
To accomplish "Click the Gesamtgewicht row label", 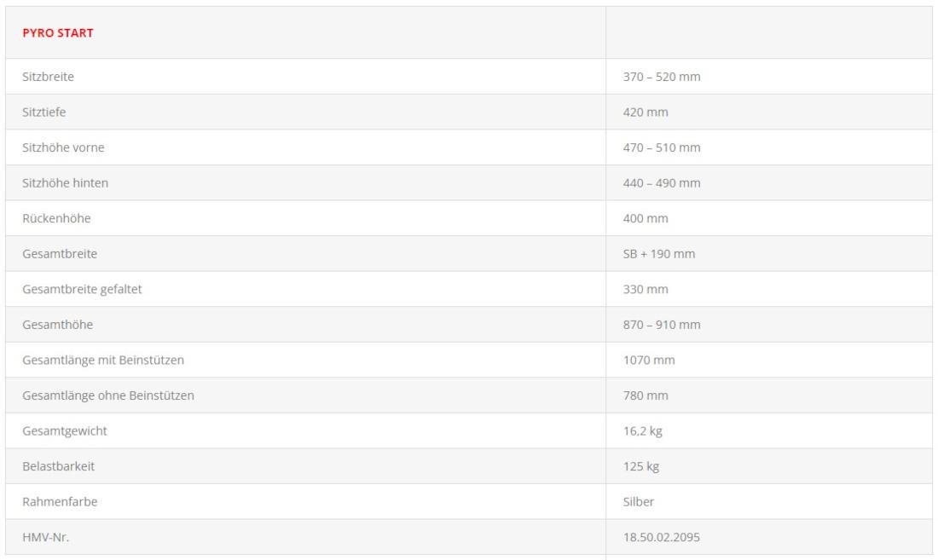I will tap(65, 431).
